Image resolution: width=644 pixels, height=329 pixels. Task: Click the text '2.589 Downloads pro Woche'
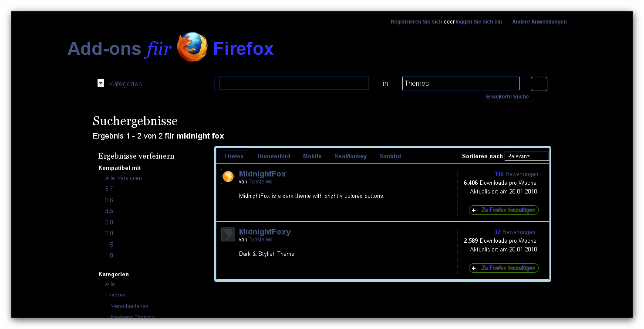click(500, 241)
